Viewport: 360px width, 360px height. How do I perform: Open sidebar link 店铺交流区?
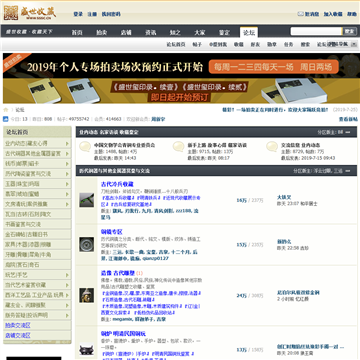click(18, 335)
